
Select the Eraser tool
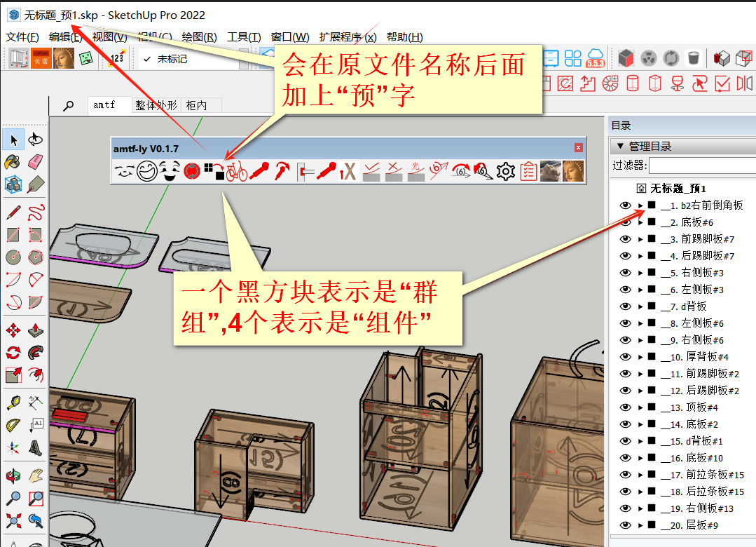tap(35, 163)
